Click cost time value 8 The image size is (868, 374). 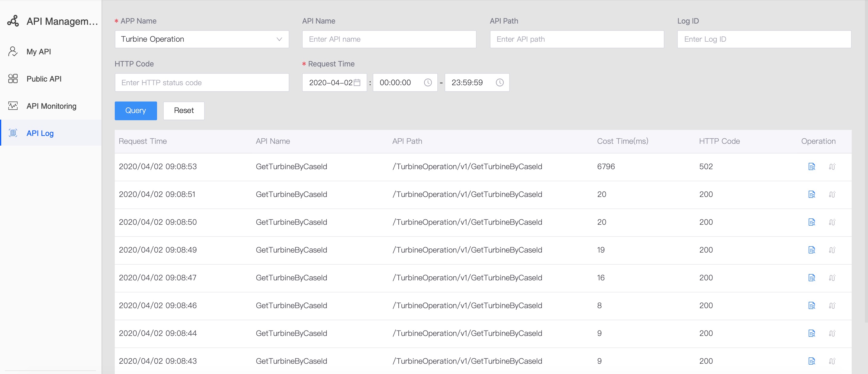[x=599, y=306]
